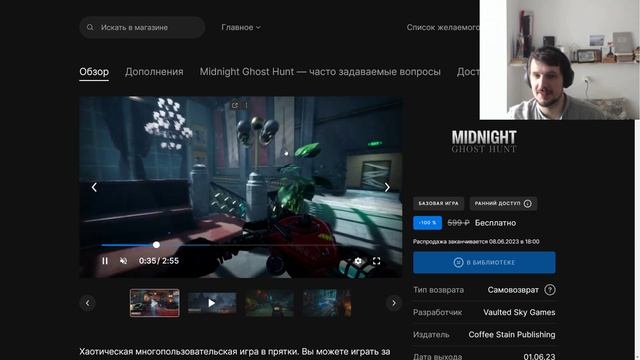Switch to the Дополнения tab
The image size is (640, 360).
pos(154,72)
